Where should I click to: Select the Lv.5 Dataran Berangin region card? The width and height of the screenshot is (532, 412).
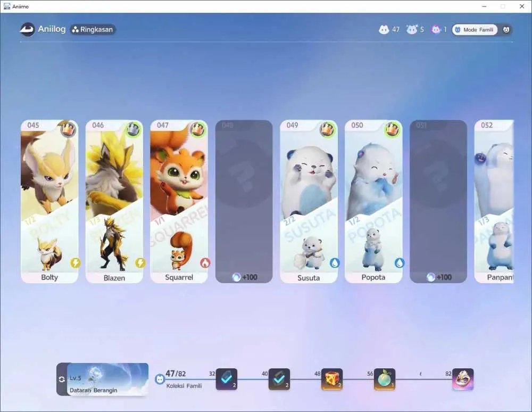[x=107, y=379]
